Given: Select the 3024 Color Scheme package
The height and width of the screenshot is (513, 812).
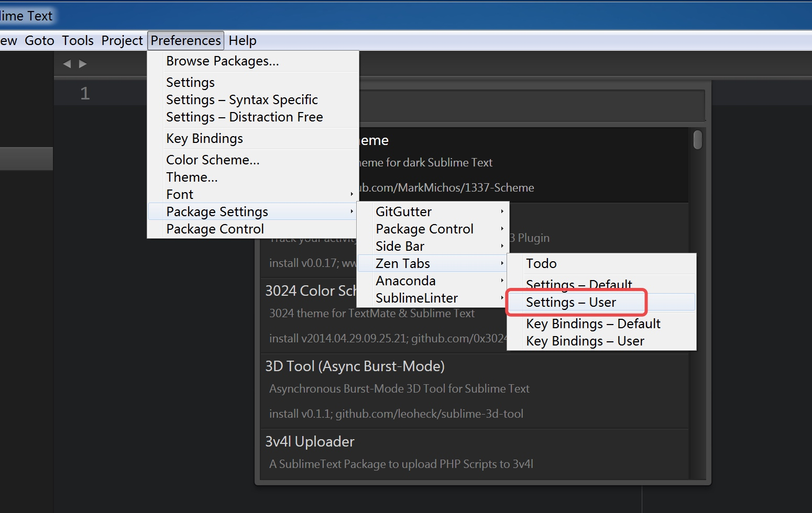Looking at the screenshot, I should point(475,315).
